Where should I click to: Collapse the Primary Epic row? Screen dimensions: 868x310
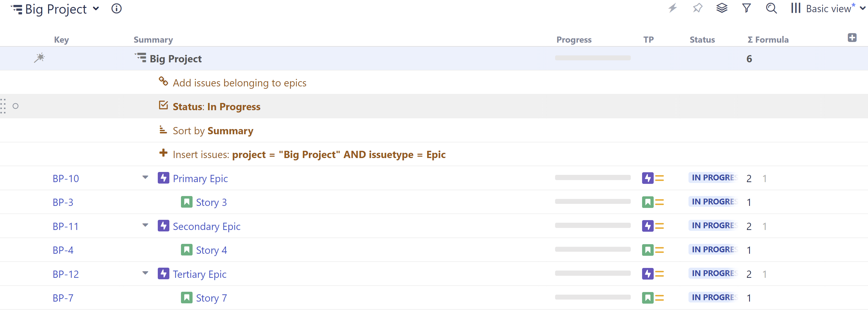[145, 177]
